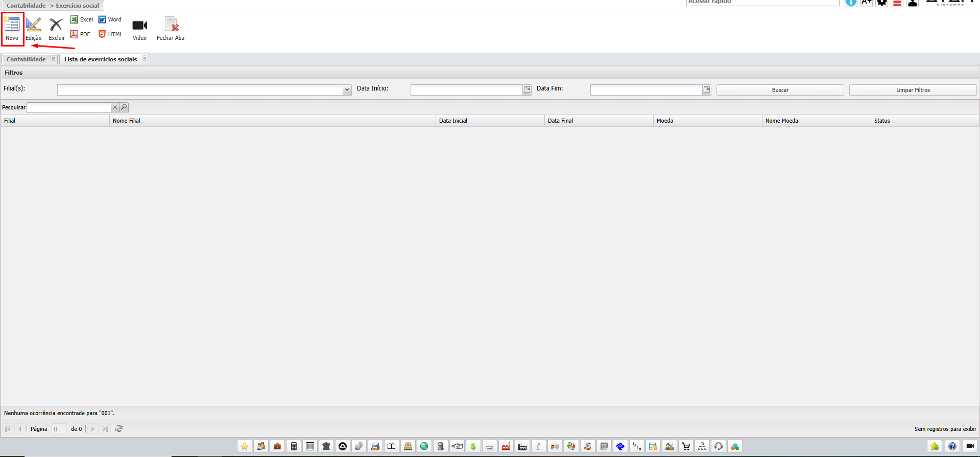This screenshot has width=980, height=457.
Task: Open the Video tutorial icon
Action: pyautogui.click(x=139, y=26)
